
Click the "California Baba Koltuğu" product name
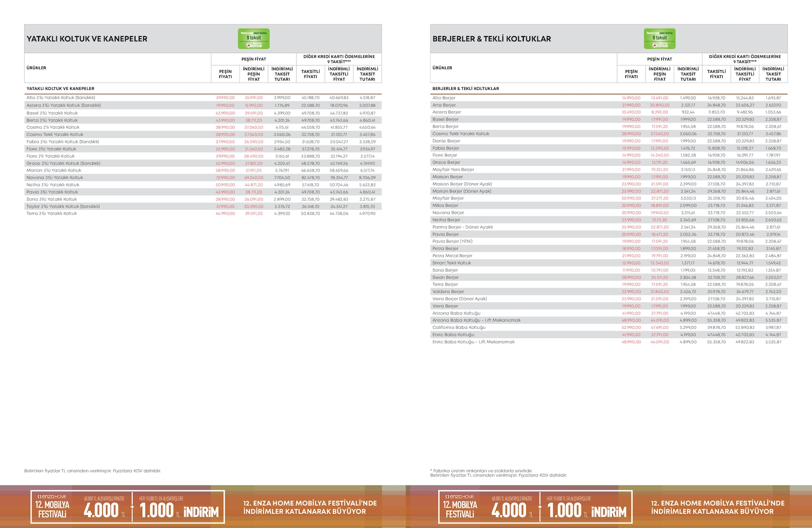tap(459, 327)
